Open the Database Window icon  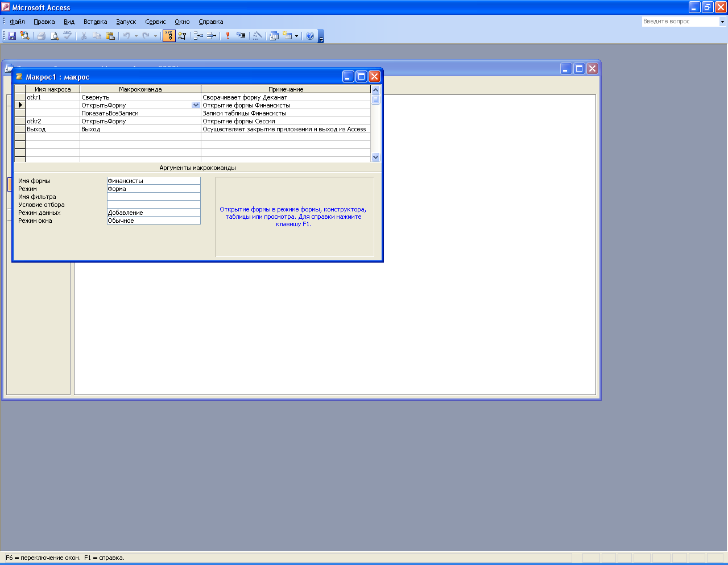[x=274, y=36]
